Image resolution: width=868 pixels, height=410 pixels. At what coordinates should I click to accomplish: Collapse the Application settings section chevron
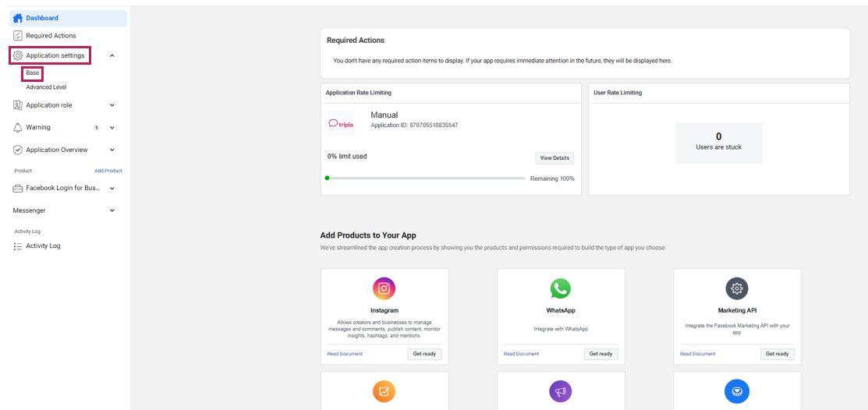[x=112, y=55]
